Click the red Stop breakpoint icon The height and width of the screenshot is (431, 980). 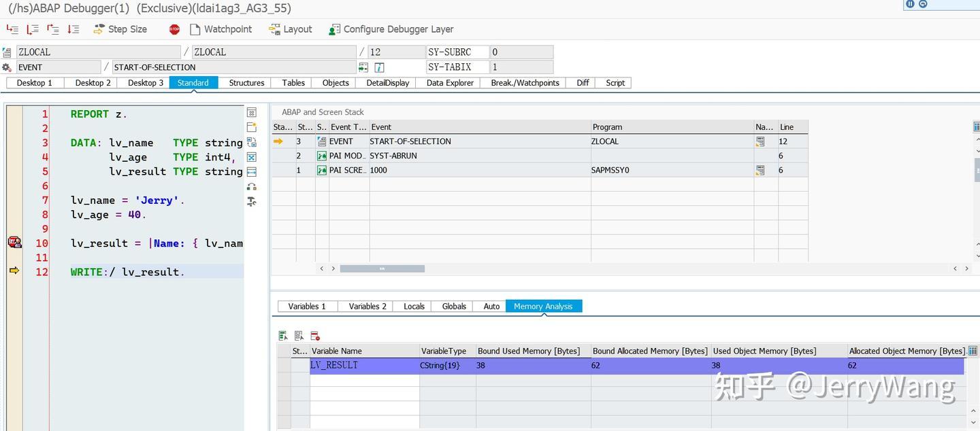pyautogui.click(x=174, y=29)
